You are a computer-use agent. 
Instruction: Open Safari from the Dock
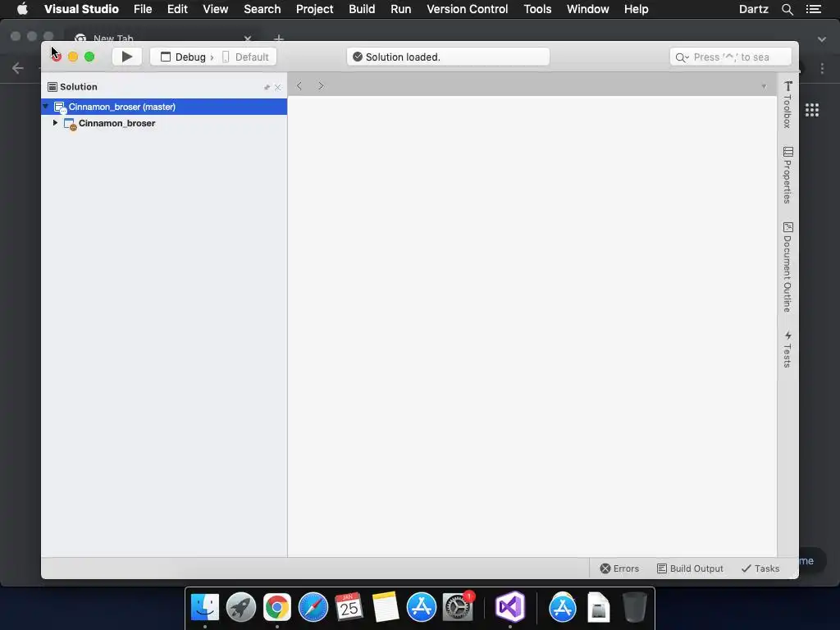point(313,608)
